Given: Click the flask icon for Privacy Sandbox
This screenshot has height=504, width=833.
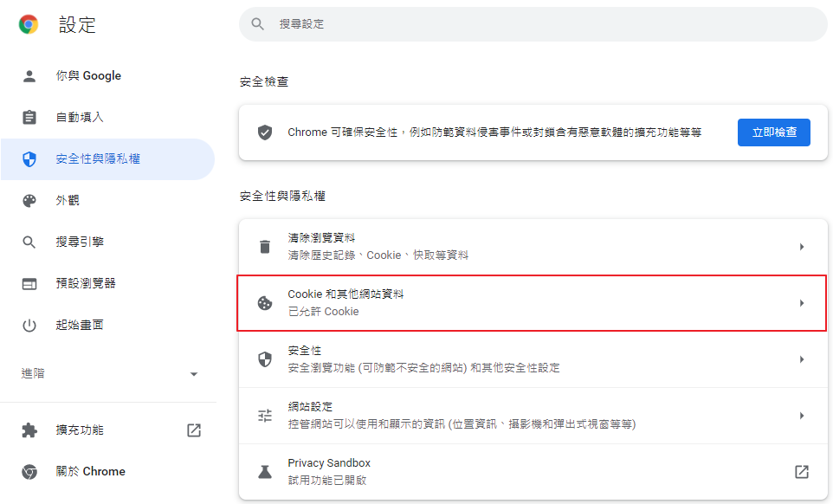Looking at the screenshot, I should click(x=265, y=472).
